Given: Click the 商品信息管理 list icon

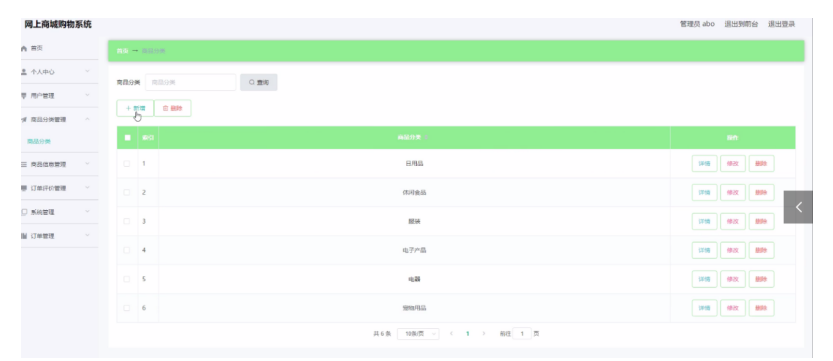Looking at the screenshot, I should 24,165.
